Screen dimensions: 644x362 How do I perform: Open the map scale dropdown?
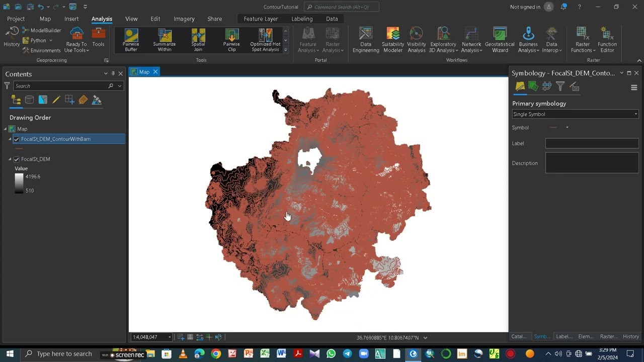point(170,337)
